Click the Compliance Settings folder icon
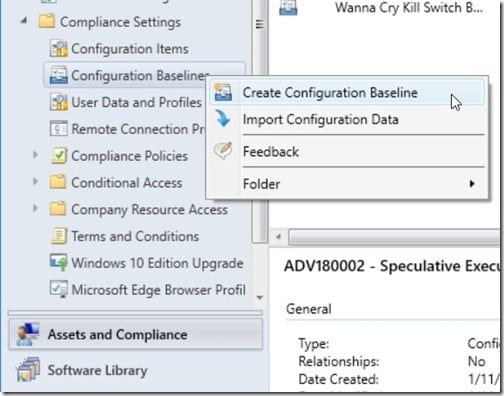 click(x=47, y=22)
